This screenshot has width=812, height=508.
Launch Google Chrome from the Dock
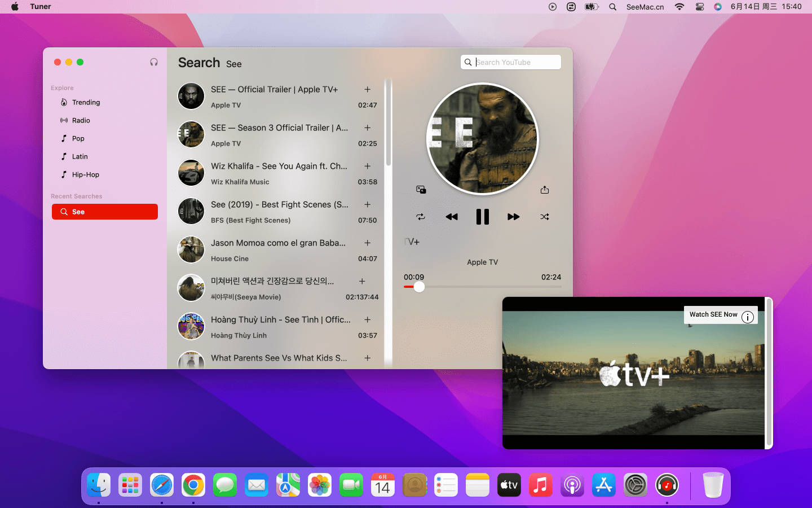(193, 485)
